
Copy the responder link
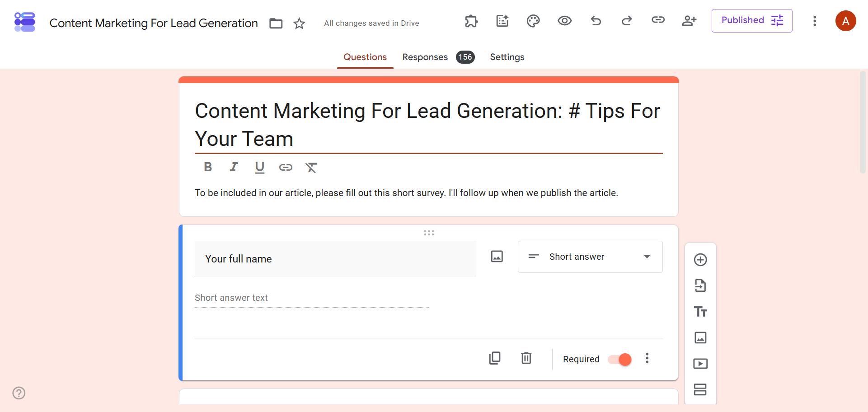(x=658, y=20)
